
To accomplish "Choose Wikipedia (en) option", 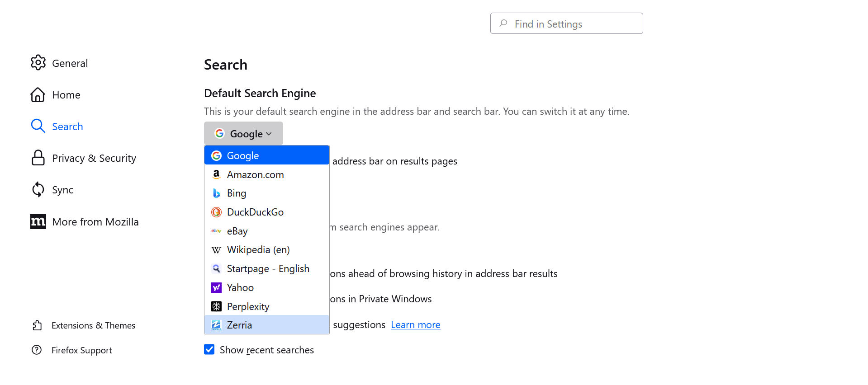I will (x=267, y=249).
